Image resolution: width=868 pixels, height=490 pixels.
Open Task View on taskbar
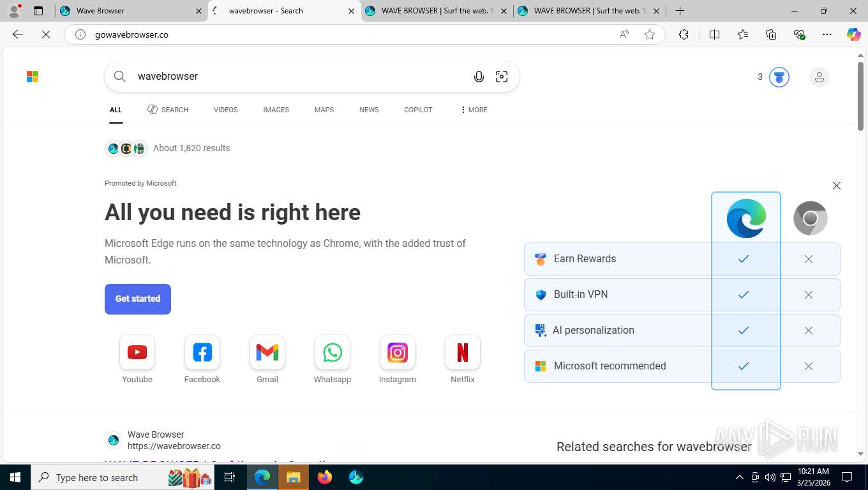[x=230, y=477]
